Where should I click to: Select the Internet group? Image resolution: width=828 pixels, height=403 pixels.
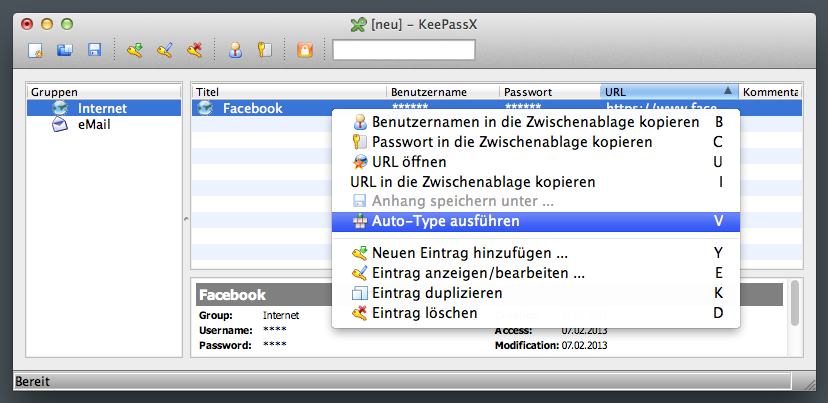(x=104, y=108)
